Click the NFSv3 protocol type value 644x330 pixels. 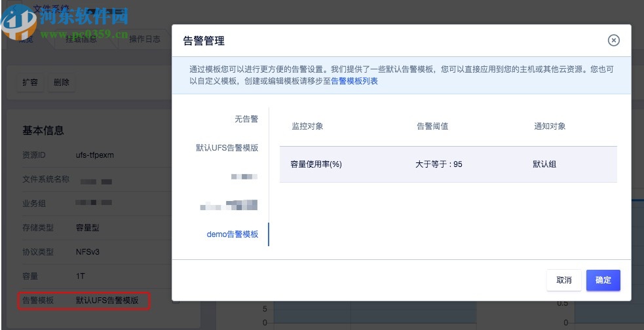[x=88, y=251]
